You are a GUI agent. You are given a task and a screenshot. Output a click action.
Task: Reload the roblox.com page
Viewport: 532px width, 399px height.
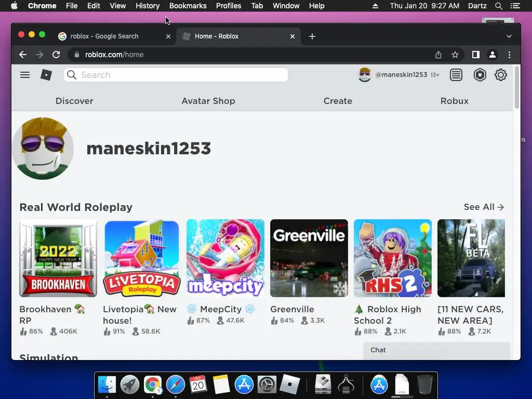56,55
